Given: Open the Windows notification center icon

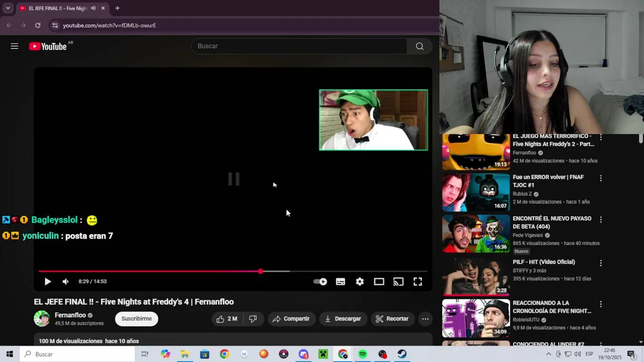Looking at the screenshot, I should pos(631,354).
